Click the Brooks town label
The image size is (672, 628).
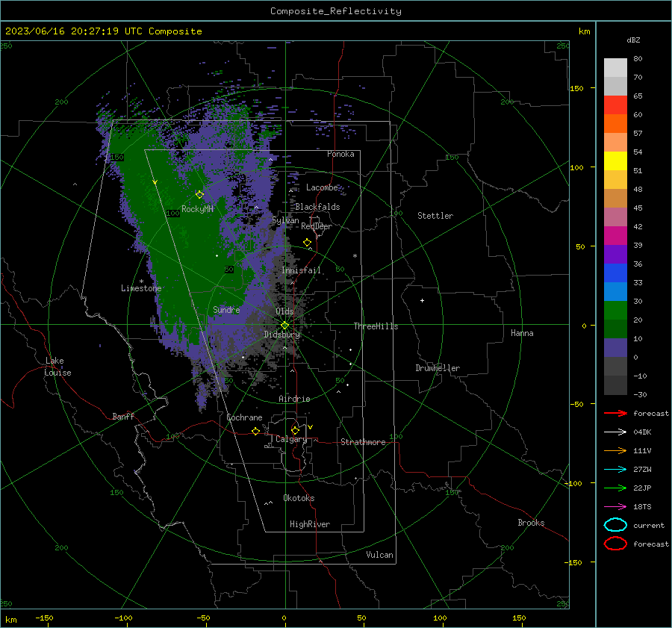tap(531, 522)
